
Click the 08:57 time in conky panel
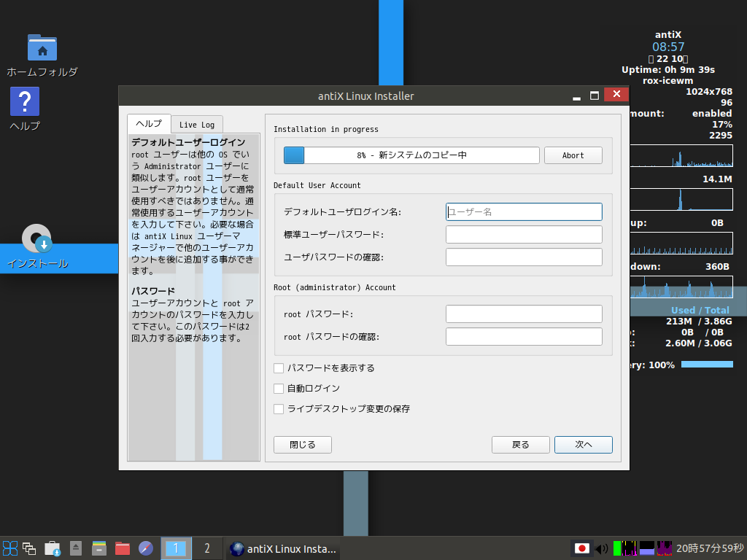tap(668, 47)
